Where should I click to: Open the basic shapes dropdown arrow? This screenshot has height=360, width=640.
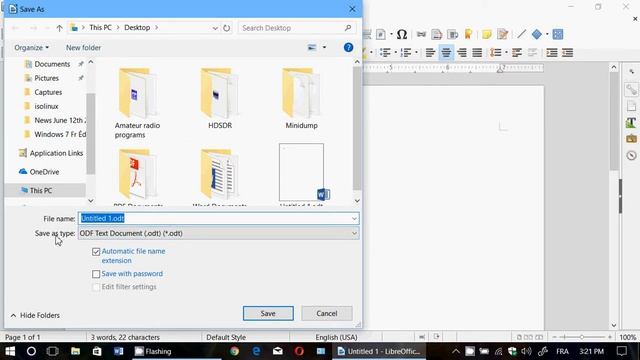pos(547,34)
